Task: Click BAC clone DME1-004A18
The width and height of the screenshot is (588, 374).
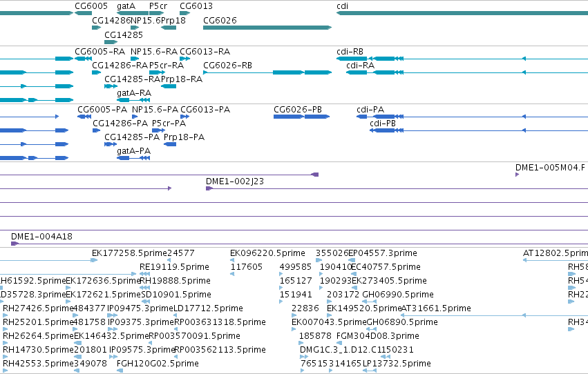Action: [x=41, y=237]
